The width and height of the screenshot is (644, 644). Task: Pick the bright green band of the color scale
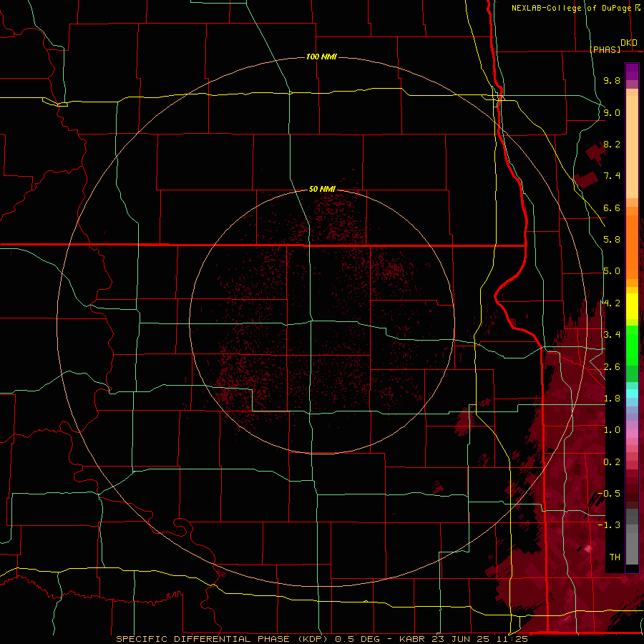(632, 345)
